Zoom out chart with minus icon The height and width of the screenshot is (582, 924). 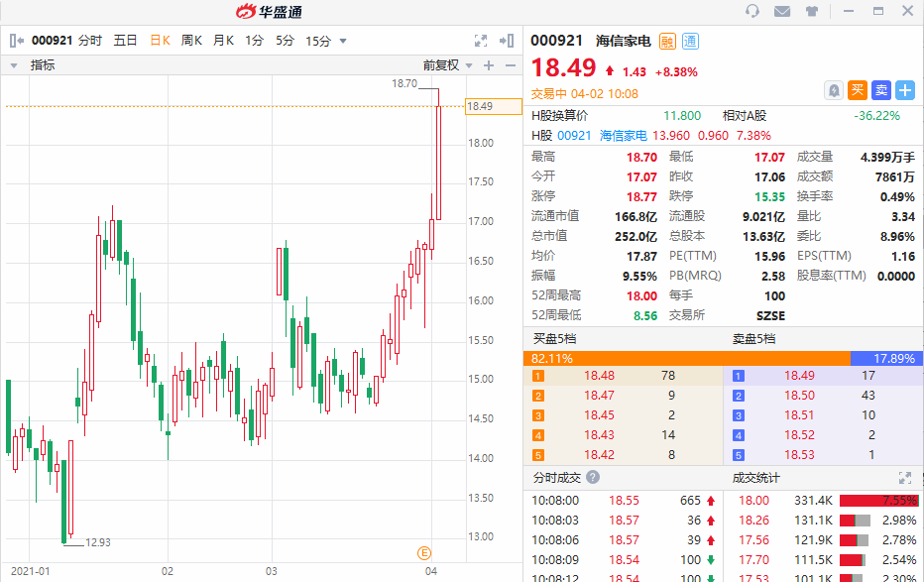511,65
